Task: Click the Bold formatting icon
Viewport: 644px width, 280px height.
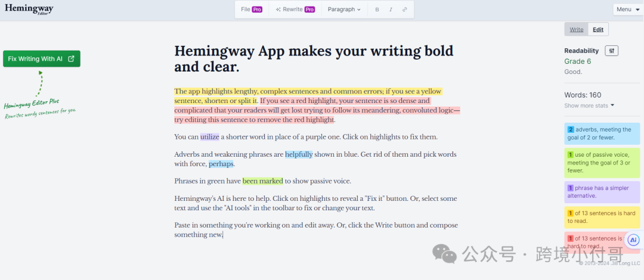Action: tap(377, 10)
